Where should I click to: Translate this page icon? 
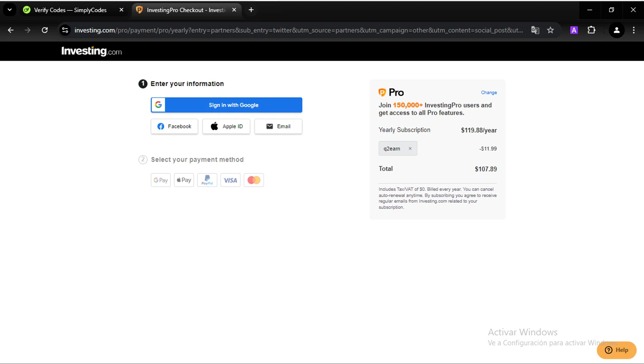(x=535, y=30)
